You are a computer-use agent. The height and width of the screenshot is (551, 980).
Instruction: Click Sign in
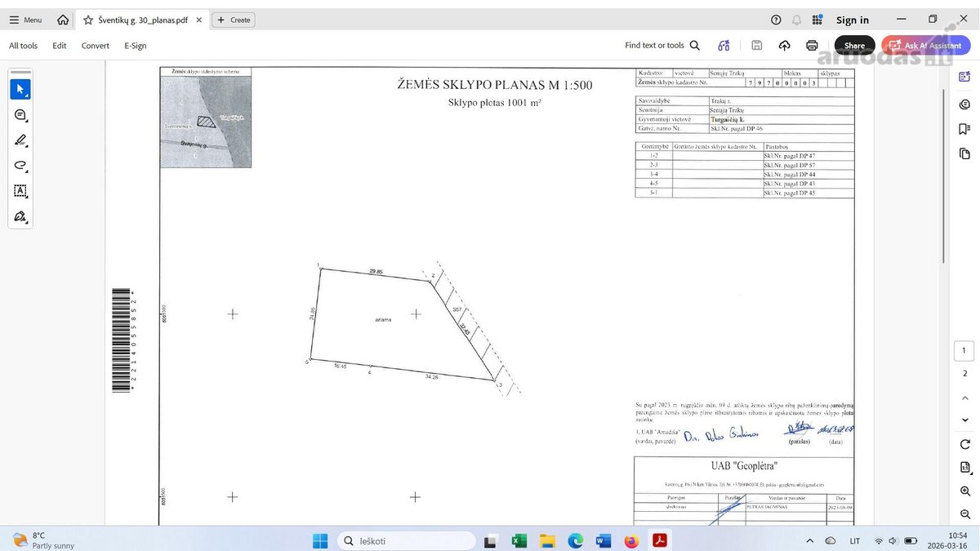click(853, 20)
